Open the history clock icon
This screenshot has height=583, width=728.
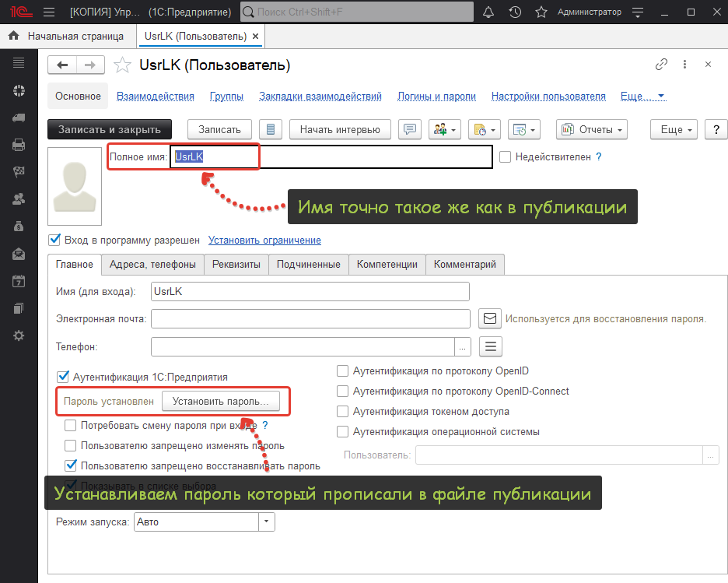click(515, 12)
